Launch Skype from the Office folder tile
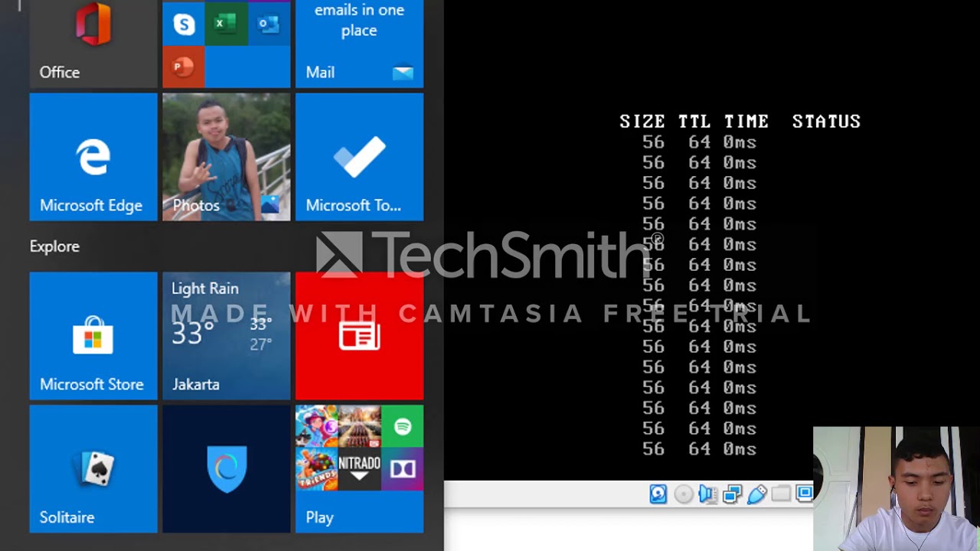The width and height of the screenshot is (980, 551). tap(184, 24)
